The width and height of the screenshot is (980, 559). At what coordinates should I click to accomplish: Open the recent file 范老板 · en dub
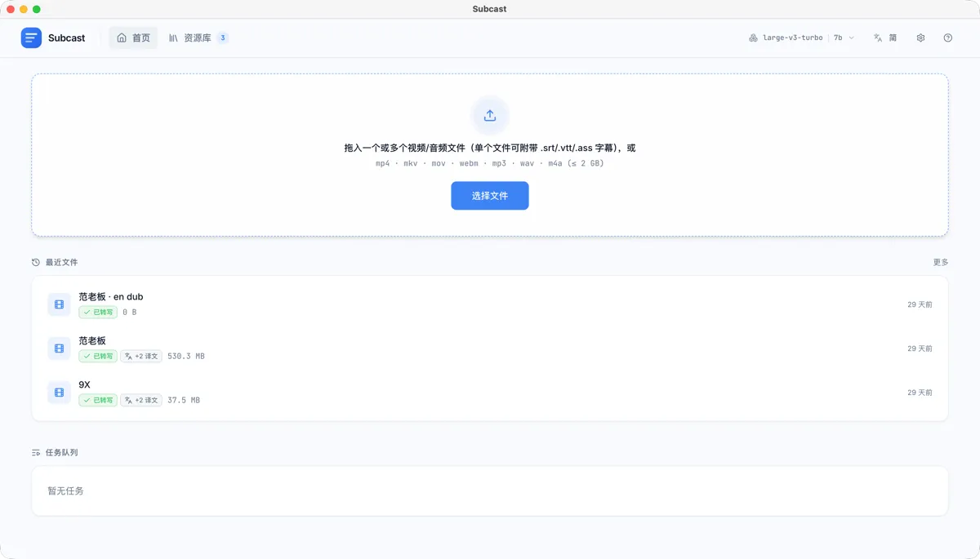tap(490, 304)
